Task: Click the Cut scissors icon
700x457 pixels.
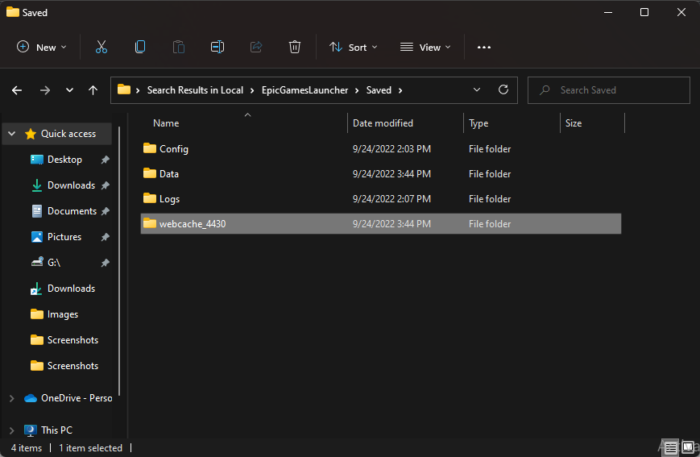Action: click(x=101, y=47)
